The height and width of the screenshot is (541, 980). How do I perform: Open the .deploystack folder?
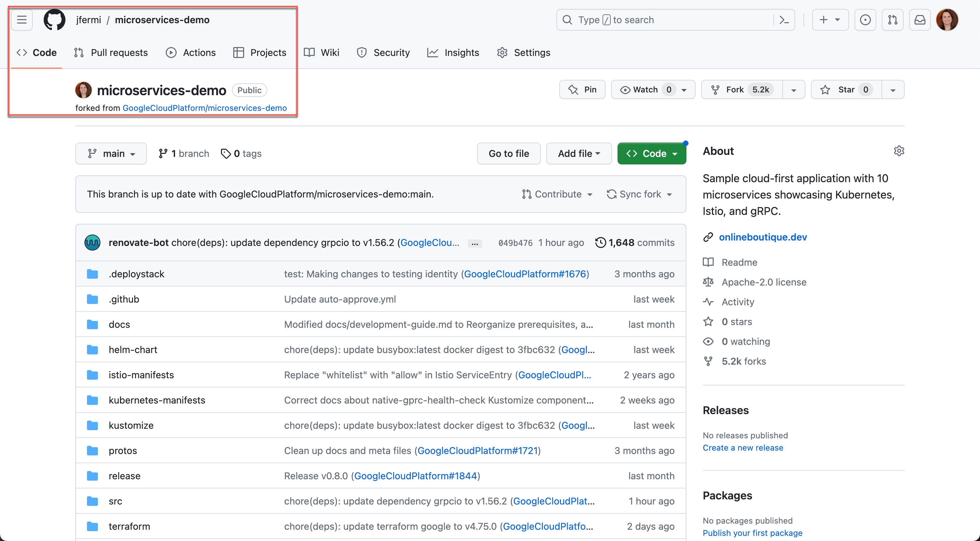(136, 274)
